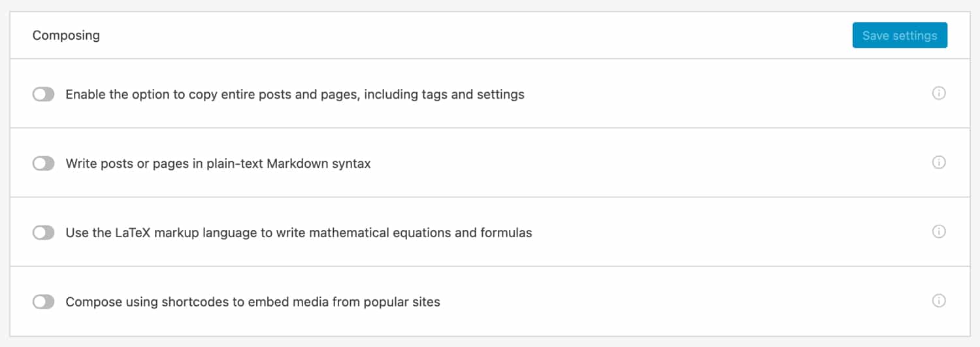This screenshot has width=980, height=347.
Task: Turn on the LaTeX markup language switch
Action: coord(44,233)
